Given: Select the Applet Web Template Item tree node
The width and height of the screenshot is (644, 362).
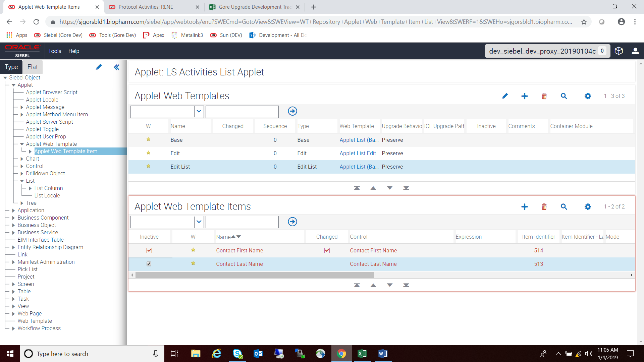Looking at the screenshot, I should (66, 151).
